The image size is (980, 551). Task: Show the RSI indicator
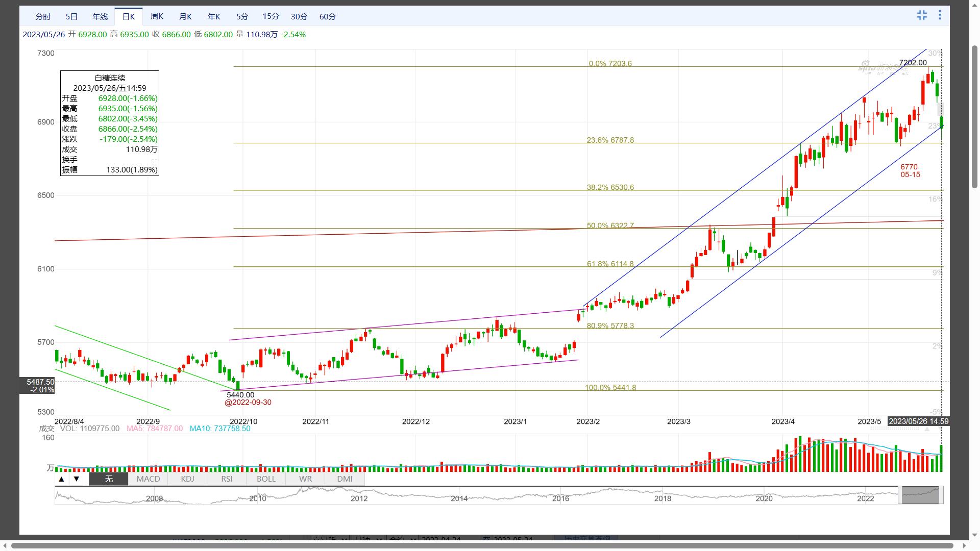227,479
